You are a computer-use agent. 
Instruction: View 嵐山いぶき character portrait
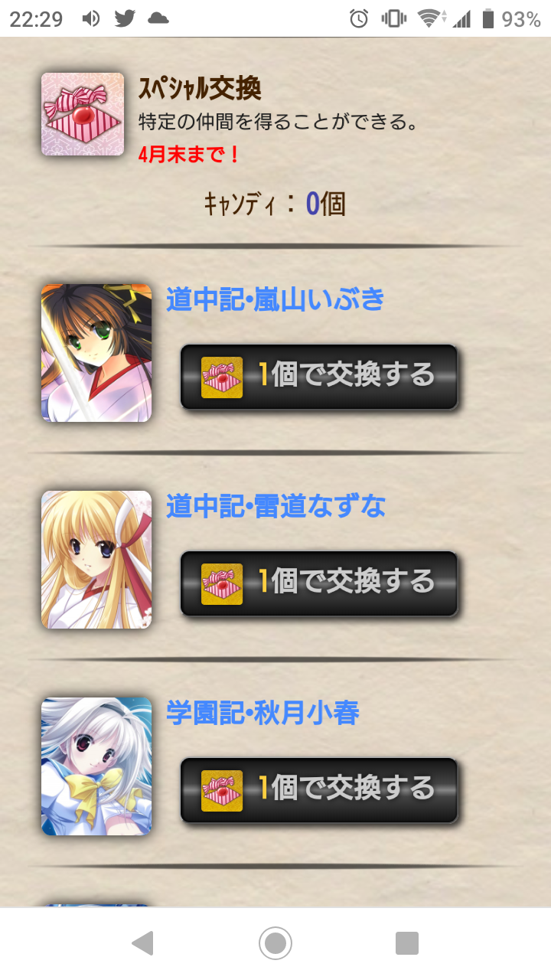coord(96,353)
